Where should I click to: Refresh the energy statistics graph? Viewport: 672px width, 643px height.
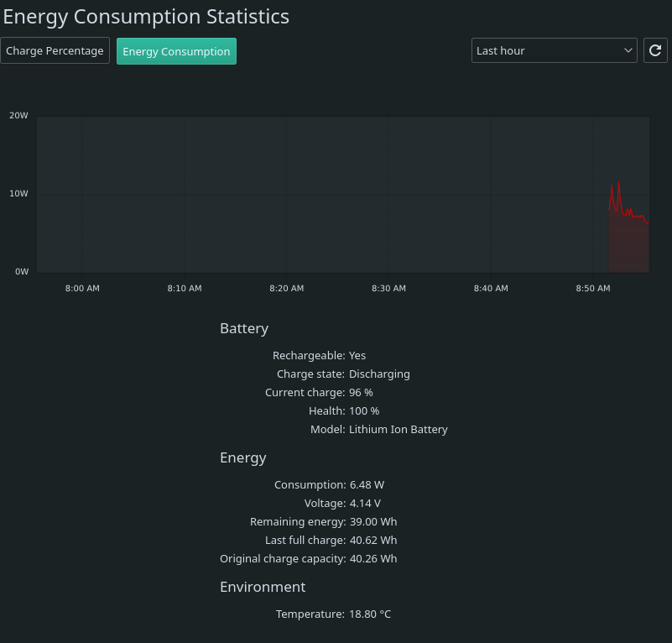coord(655,50)
